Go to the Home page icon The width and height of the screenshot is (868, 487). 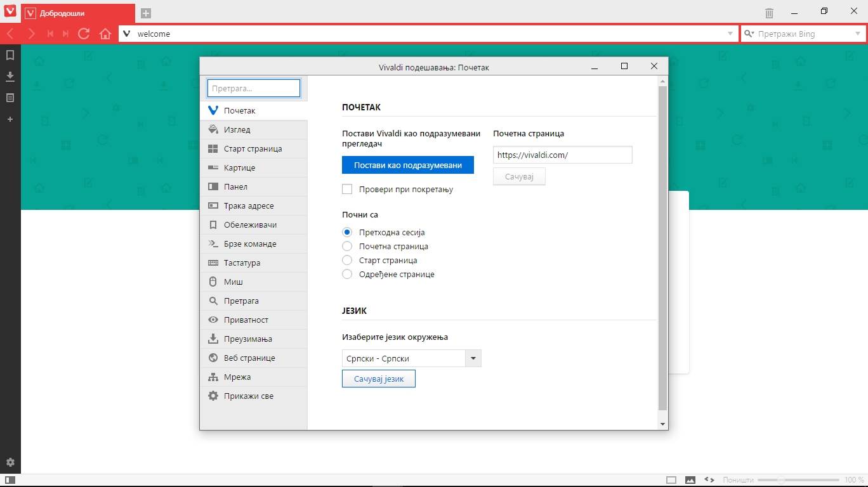(x=105, y=34)
